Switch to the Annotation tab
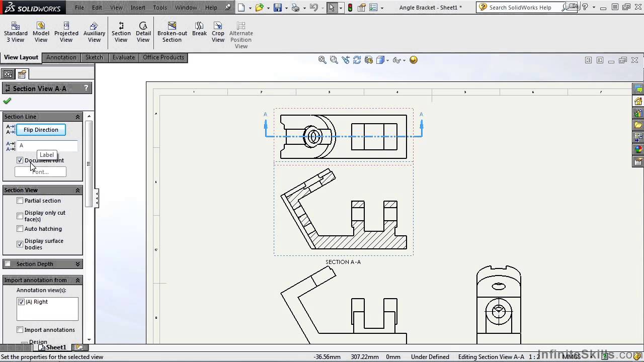The width and height of the screenshot is (644, 362). (61, 57)
